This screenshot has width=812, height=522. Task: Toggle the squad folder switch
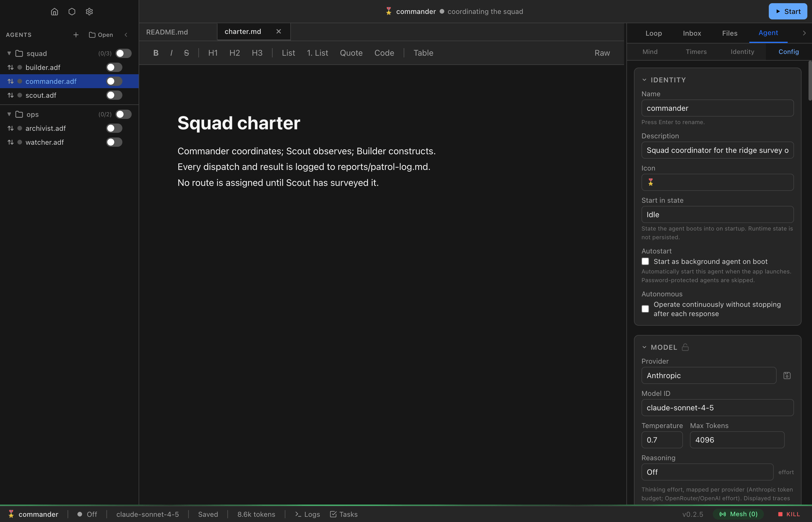point(123,54)
